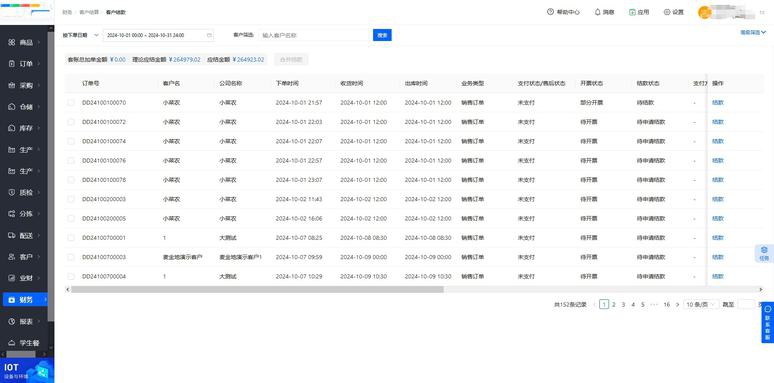Check the 消息 bell notifications
Image resolution: width=774 pixels, height=383 pixels.
[x=598, y=12]
